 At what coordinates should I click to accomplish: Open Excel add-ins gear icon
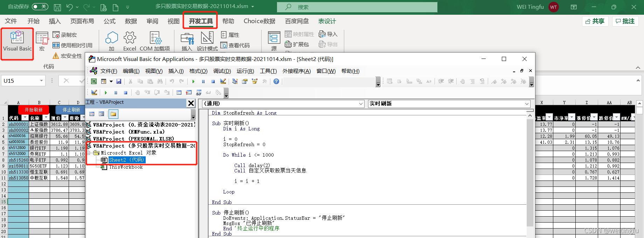coord(130,41)
